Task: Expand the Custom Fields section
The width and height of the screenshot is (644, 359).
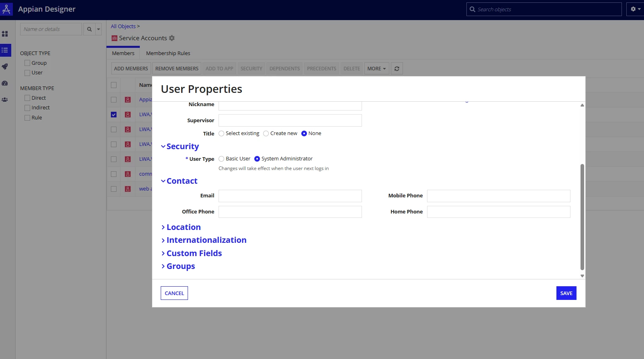Action: point(191,253)
